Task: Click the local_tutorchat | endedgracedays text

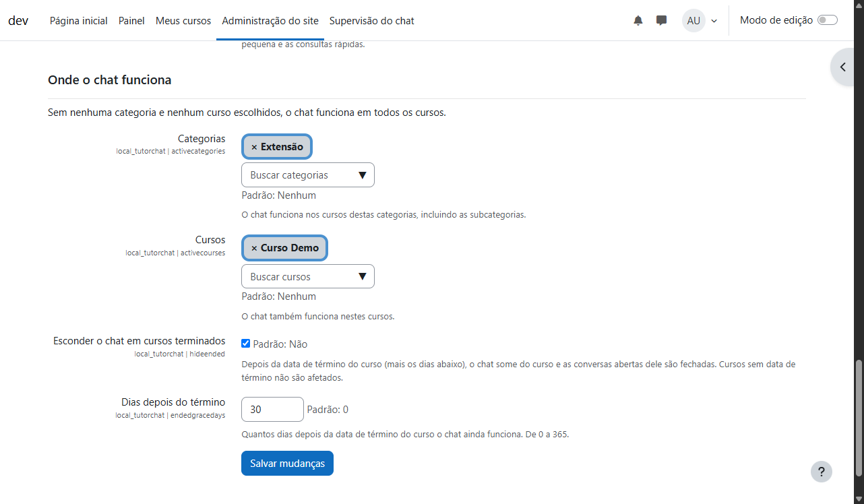Action: click(x=171, y=415)
